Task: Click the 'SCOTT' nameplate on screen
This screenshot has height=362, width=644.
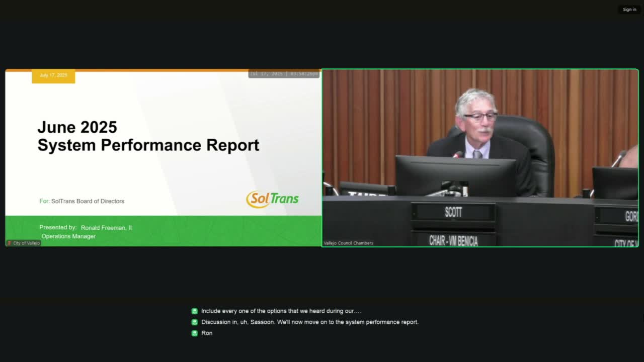Action: [452, 213]
